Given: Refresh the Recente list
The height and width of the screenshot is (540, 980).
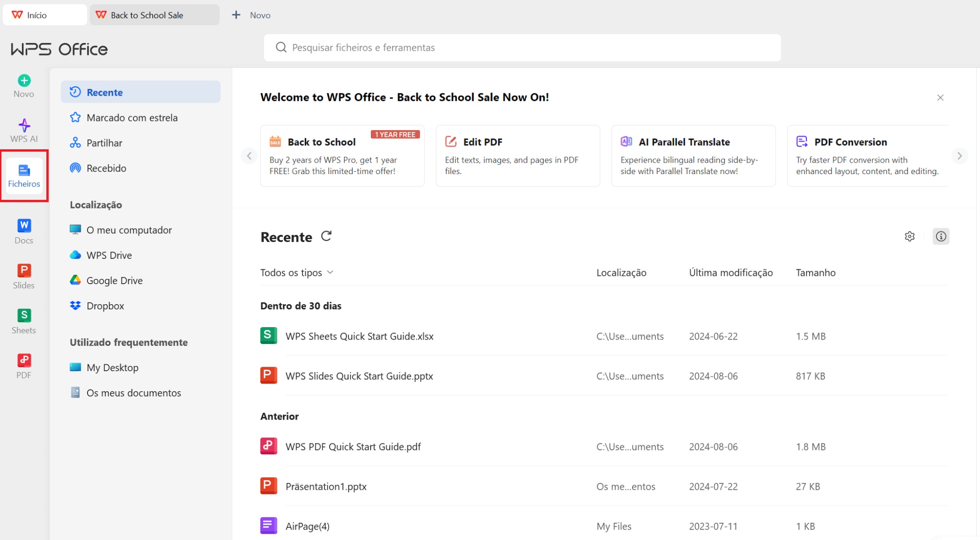Looking at the screenshot, I should (326, 236).
